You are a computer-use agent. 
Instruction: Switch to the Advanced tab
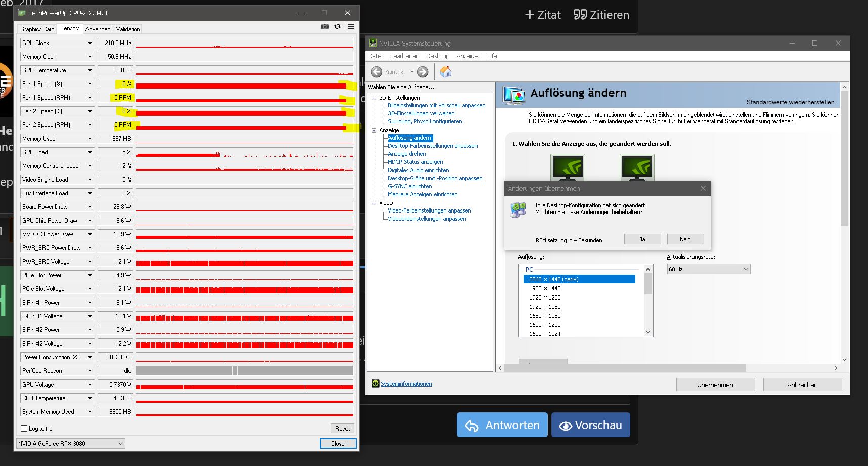[x=98, y=29]
